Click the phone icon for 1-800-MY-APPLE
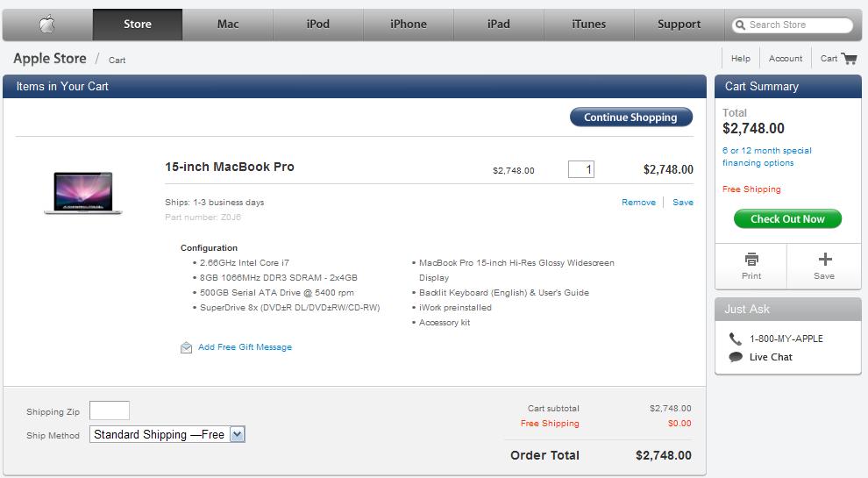The height and width of the screenshot is (478, 868). click(735, 339)
